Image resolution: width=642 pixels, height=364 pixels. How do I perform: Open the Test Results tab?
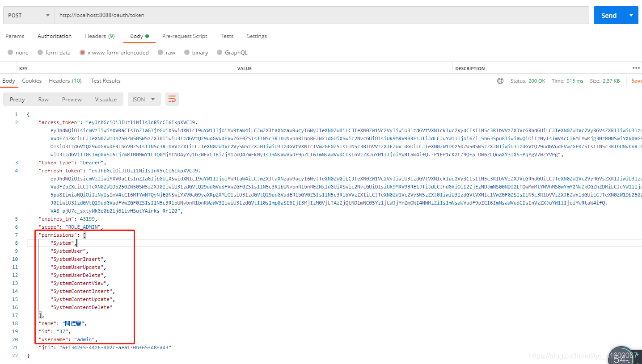[106, 81]
